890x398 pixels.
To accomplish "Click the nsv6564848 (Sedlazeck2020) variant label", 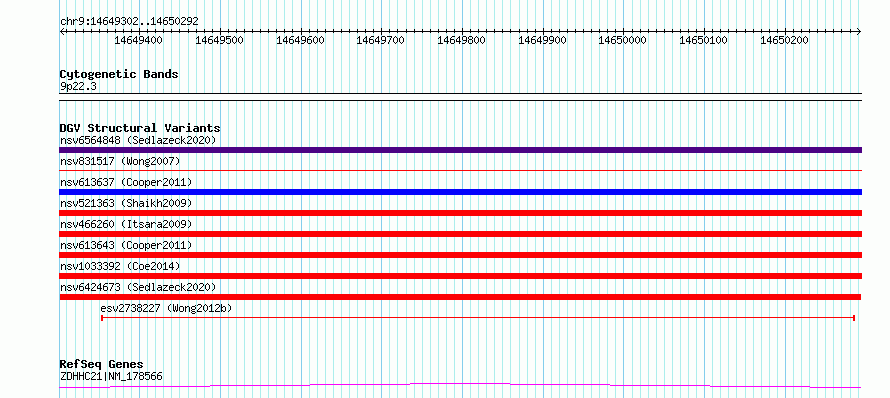I will coord(138,140).
